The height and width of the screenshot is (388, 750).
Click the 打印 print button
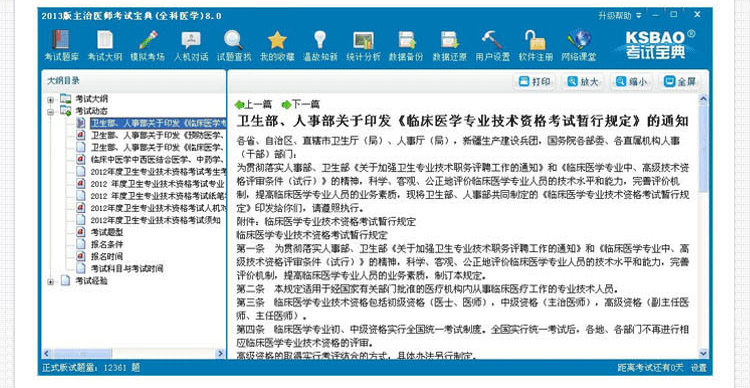tap(534, 81)
